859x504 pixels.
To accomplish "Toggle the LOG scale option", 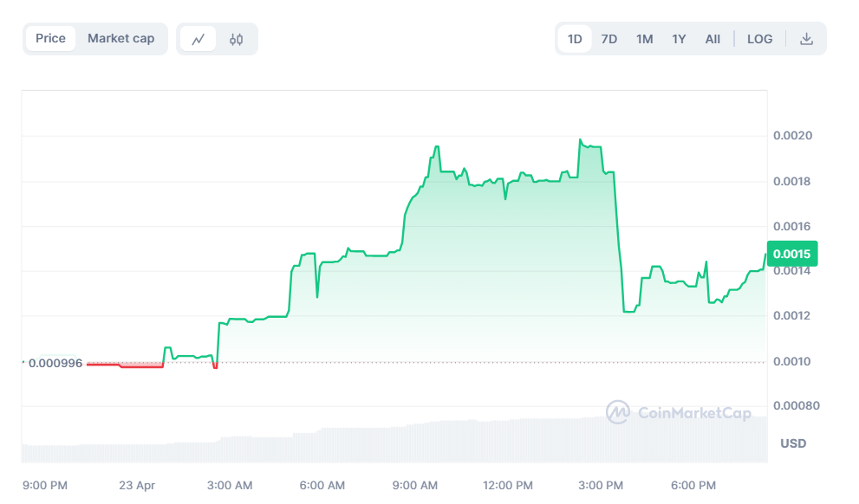I will click(759, 39).
